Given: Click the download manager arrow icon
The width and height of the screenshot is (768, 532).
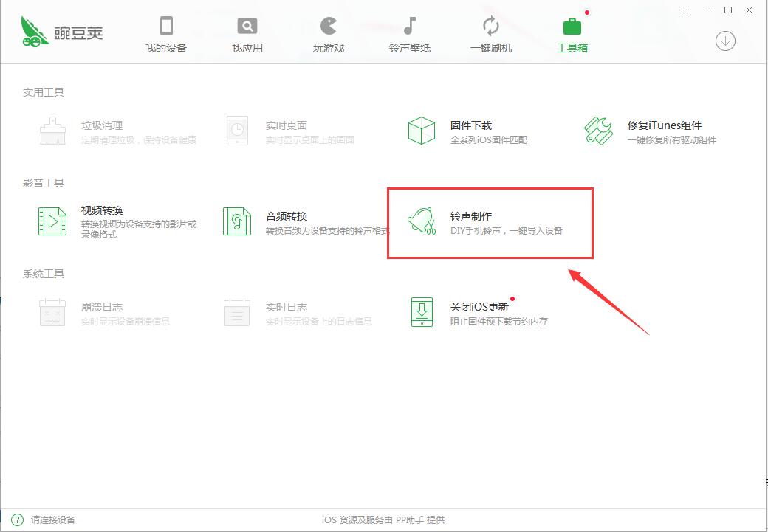Looking at the screenshot, I should [724, 41].
